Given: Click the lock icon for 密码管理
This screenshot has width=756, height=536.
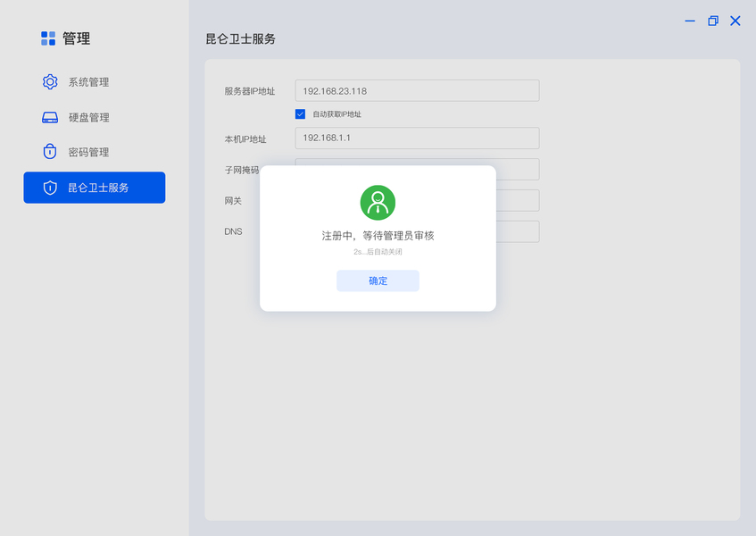Looking at the screenshot, I should pos(50,152).
